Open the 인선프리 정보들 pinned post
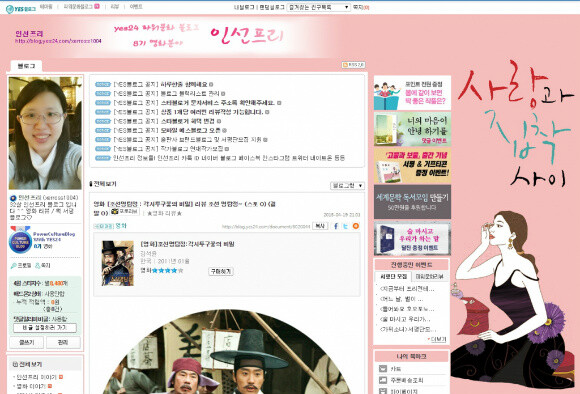Viewport: 580px width, 394px height. point(229,158)
